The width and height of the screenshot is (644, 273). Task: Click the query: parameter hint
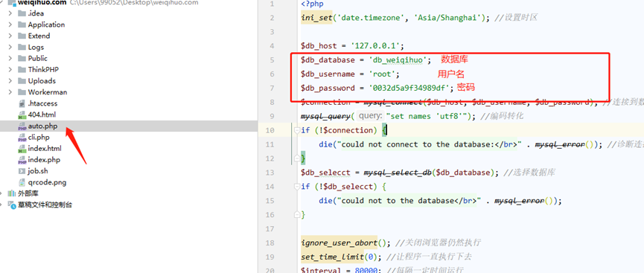(370, 116)
